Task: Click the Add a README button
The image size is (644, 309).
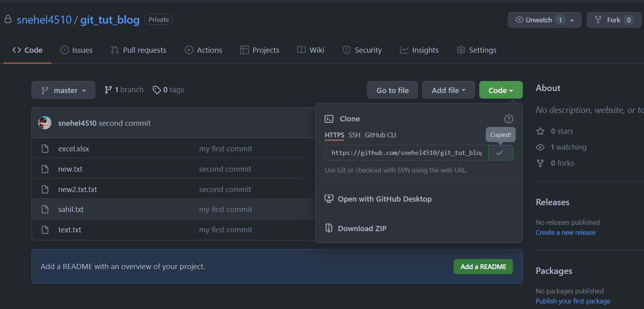Action: pyautogui.click(x=483, y=267)
